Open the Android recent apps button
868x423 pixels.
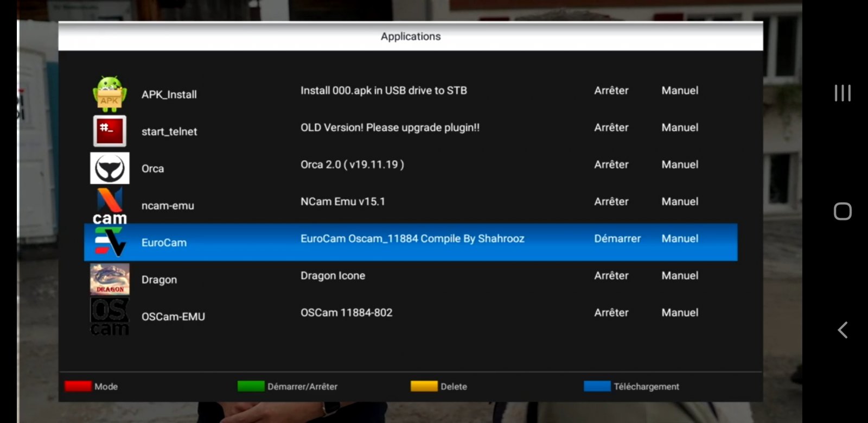843,93
